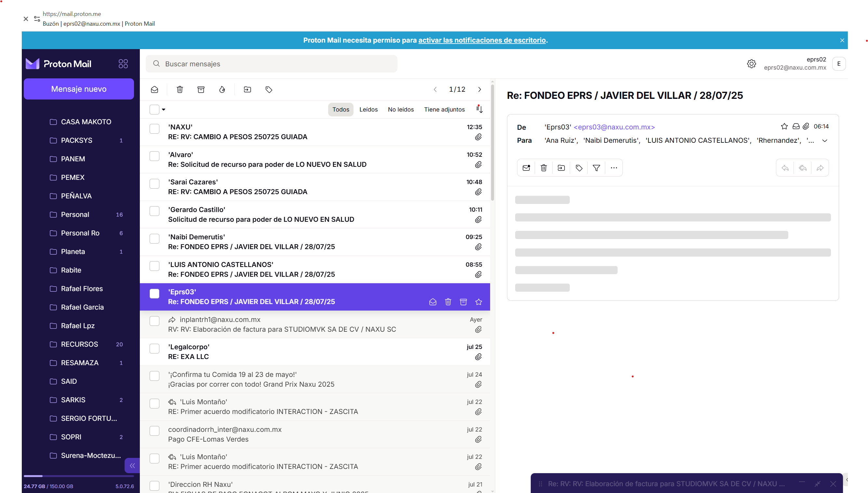Switch to the 'No leídos' filter
The height and width of the screenshot is (493, 868).
tap(400, 109)
